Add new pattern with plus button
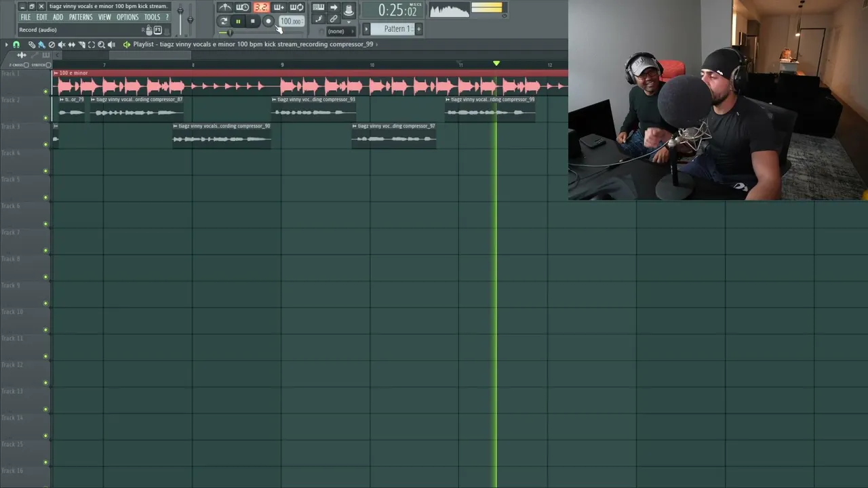868x488 pixels. point(418,28)
